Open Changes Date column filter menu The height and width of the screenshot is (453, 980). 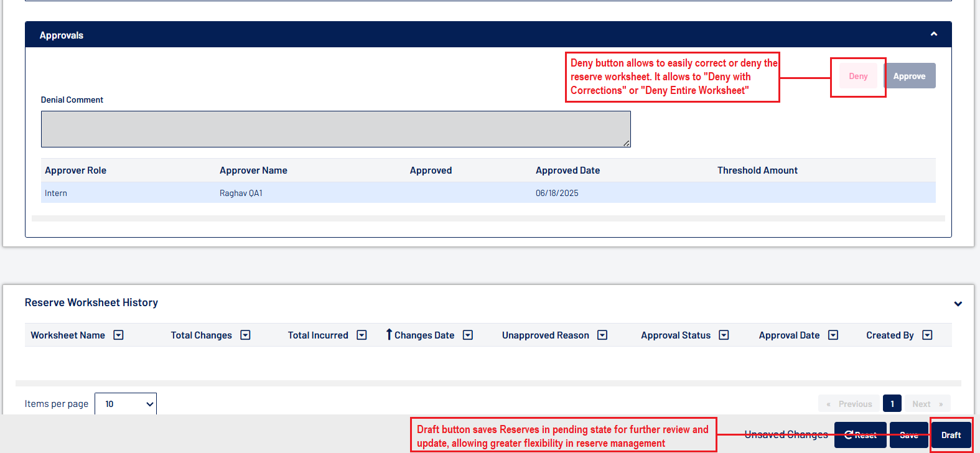pos(468,335)
